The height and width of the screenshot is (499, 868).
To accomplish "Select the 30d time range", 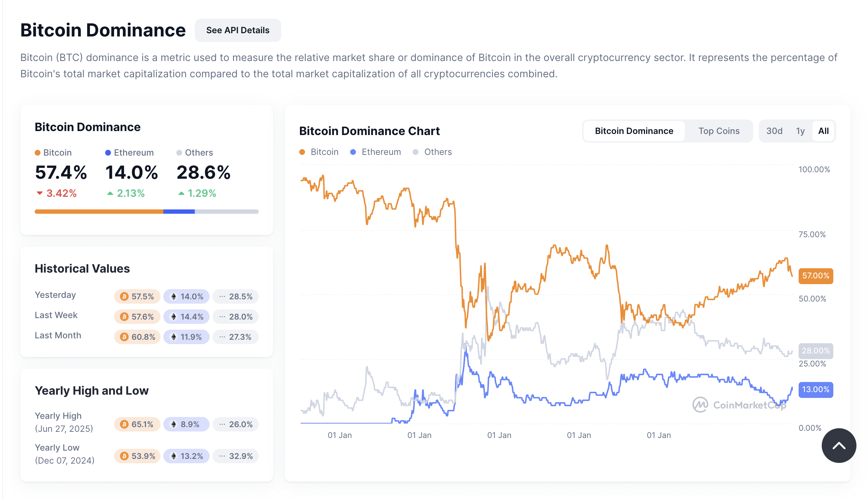I will [774, 131].
